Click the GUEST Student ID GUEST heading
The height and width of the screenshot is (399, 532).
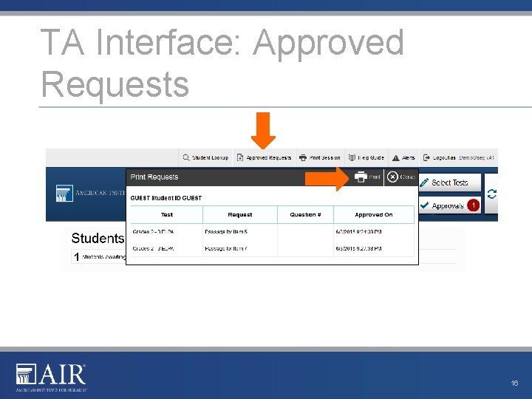(166, 198)
